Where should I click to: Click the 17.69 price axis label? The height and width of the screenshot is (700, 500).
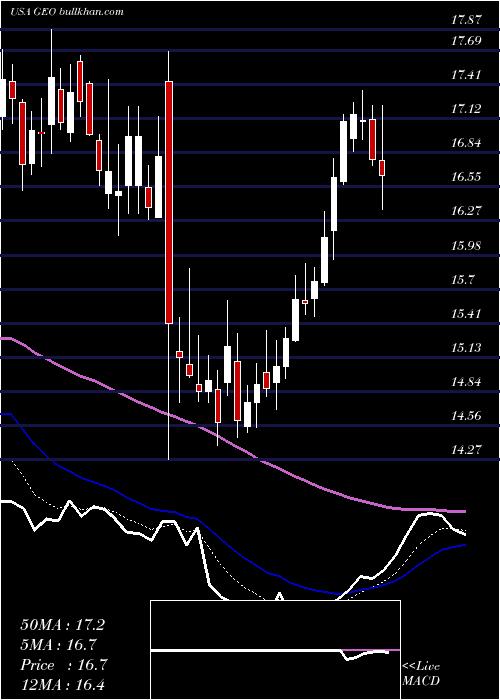click(x=466, y=41)
